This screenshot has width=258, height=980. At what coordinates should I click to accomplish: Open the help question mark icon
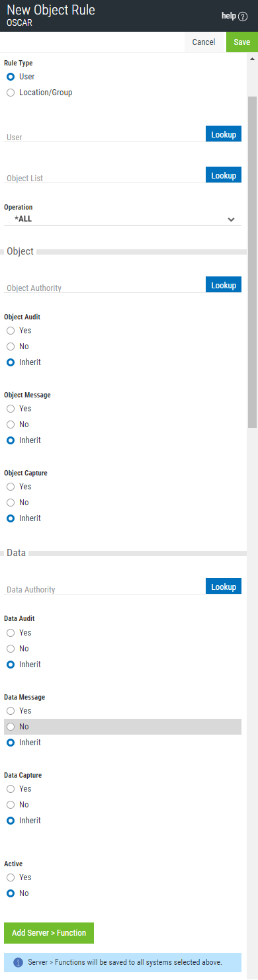click(243, 16)
